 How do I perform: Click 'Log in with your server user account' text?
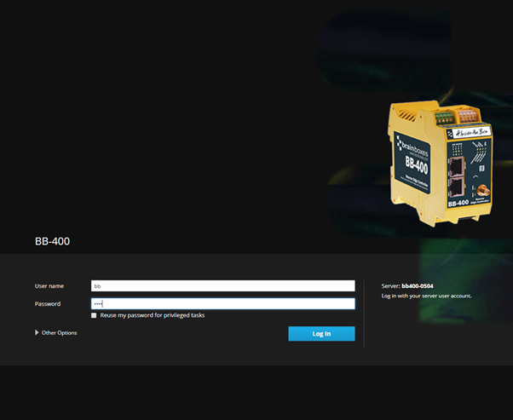[426, 296]
